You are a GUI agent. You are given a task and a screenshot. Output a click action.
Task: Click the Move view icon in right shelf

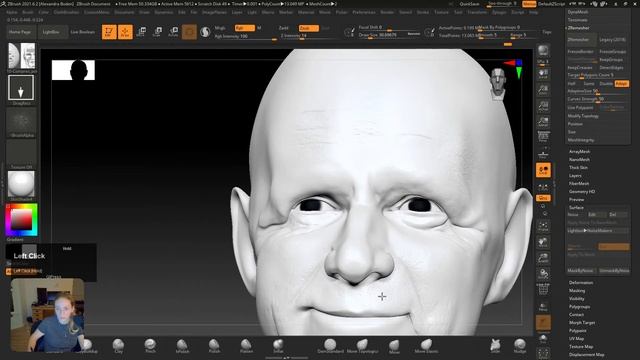coord(543,242)
